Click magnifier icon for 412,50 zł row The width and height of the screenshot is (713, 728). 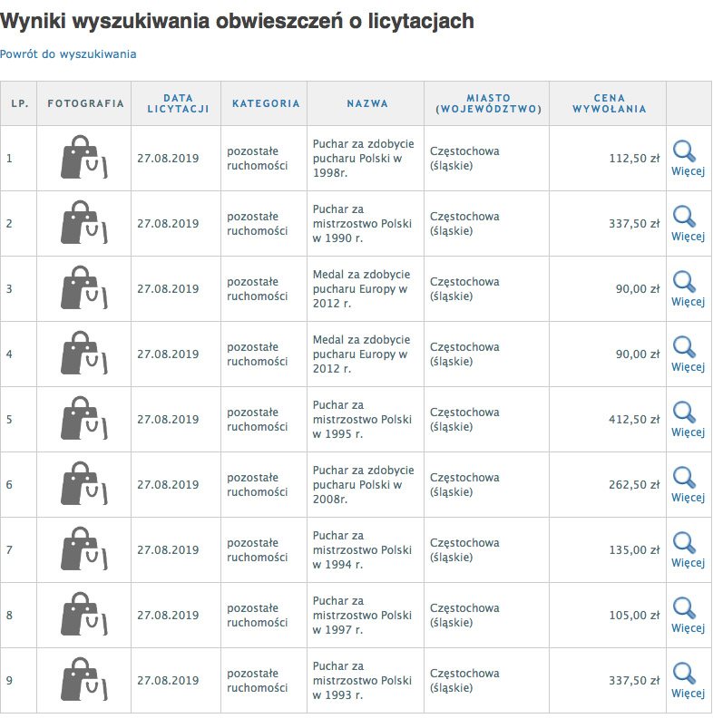685,412
